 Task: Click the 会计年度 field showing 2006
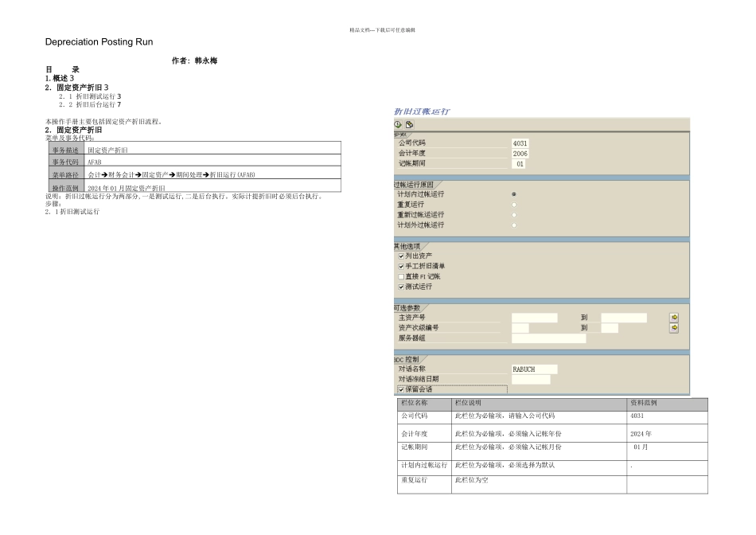(x=520, y=154)
